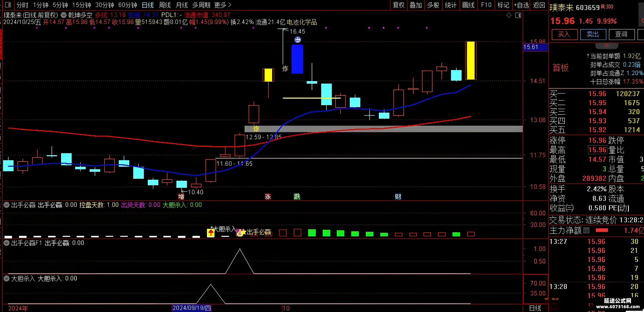
Task: Click the red up-arrow signal icon
Action: click(211, 233)
